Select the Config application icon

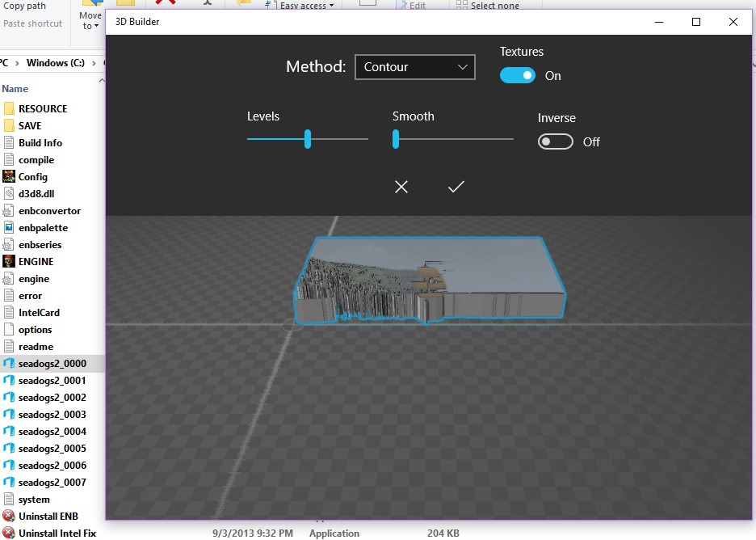9,176
